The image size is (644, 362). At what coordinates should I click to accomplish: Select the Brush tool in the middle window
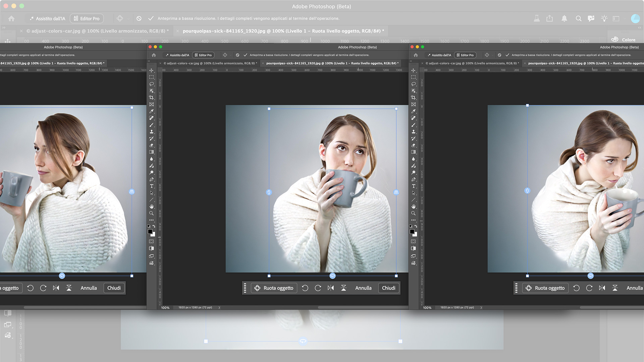pos(151,125)
